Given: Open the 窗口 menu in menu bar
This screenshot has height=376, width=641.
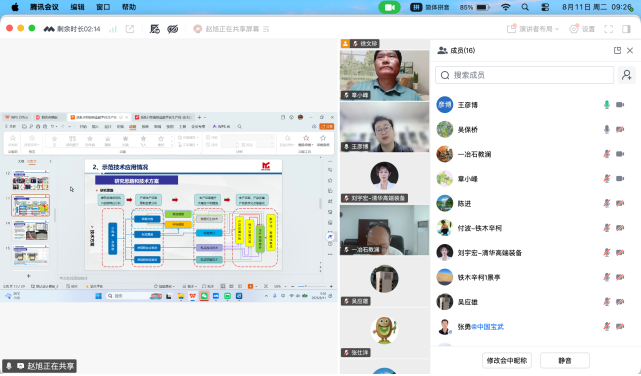Looking at the screenshot, I should [x=103, y=7].
